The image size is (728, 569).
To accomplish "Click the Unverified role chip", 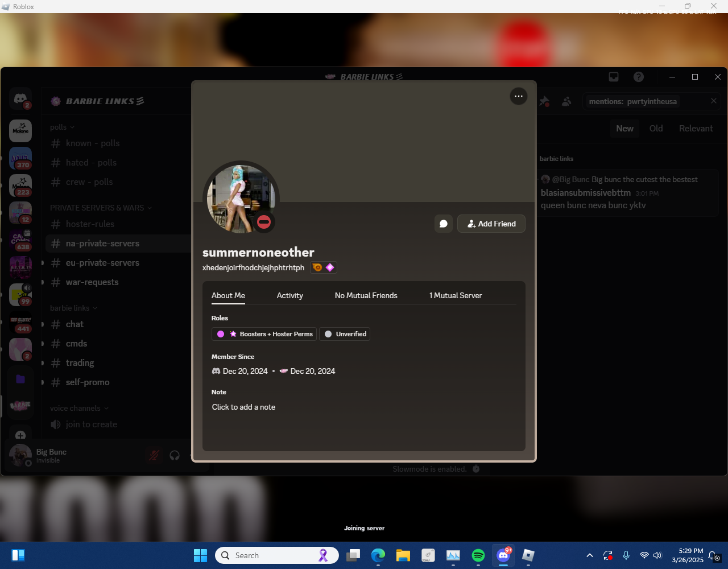I will 345,334.
